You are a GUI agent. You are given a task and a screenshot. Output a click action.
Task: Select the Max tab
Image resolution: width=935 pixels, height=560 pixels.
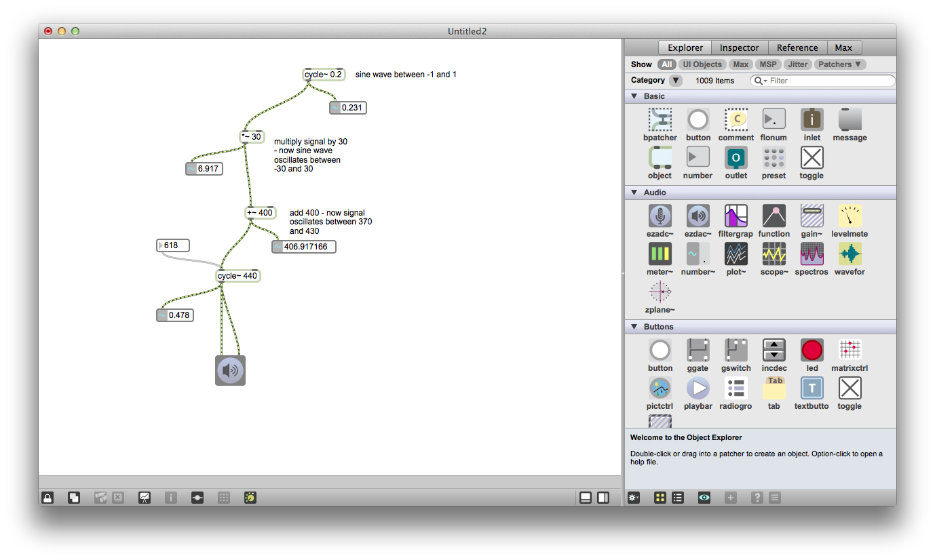843,47
